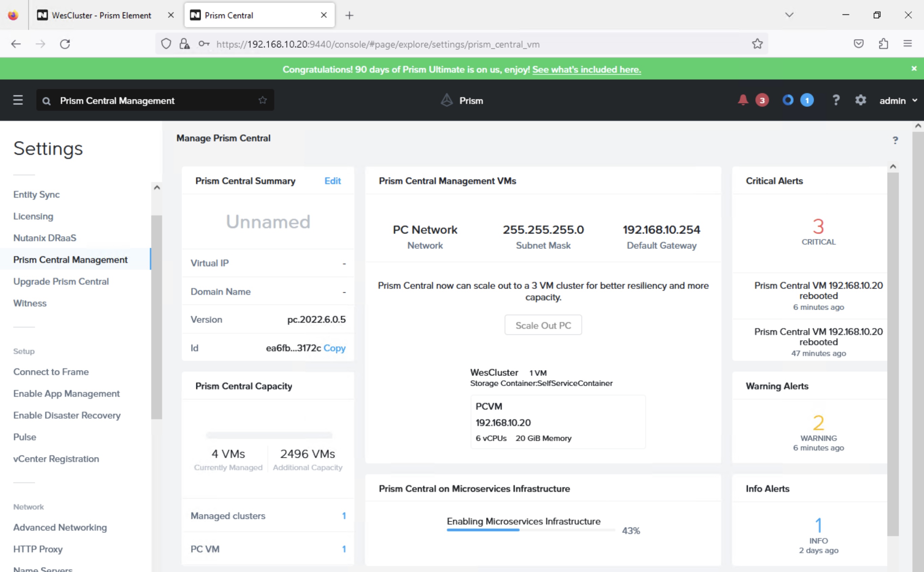This screenshot has width=924, height=572.
Task: Click the Manage Prism Central help question mark
Action: (895, 140)
